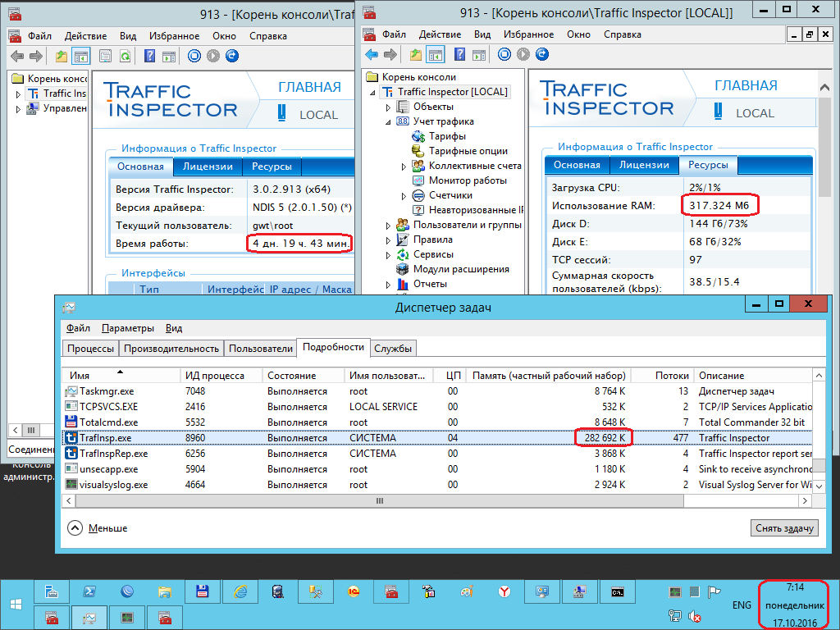The height and width of the screenshot is (630, 840).
Task: Click the blue restart arrow icon in right console toolbar
Action: click(x=542, y=54)
